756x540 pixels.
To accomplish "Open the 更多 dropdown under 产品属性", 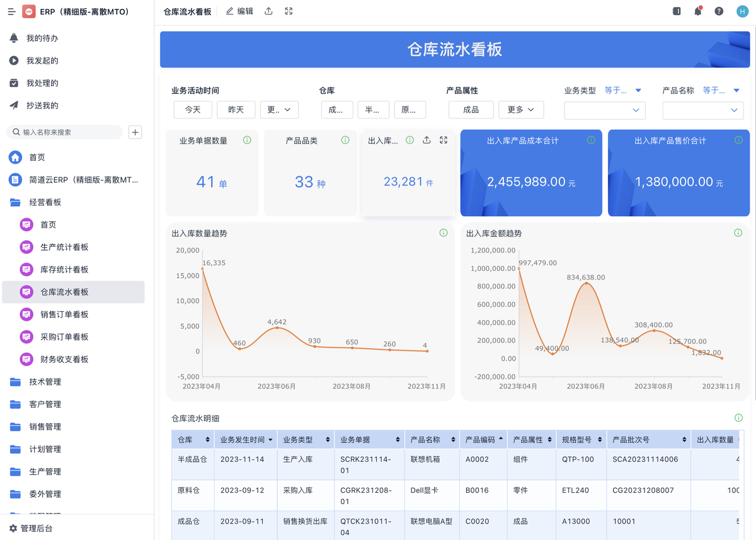I will (x=520, y=110).
